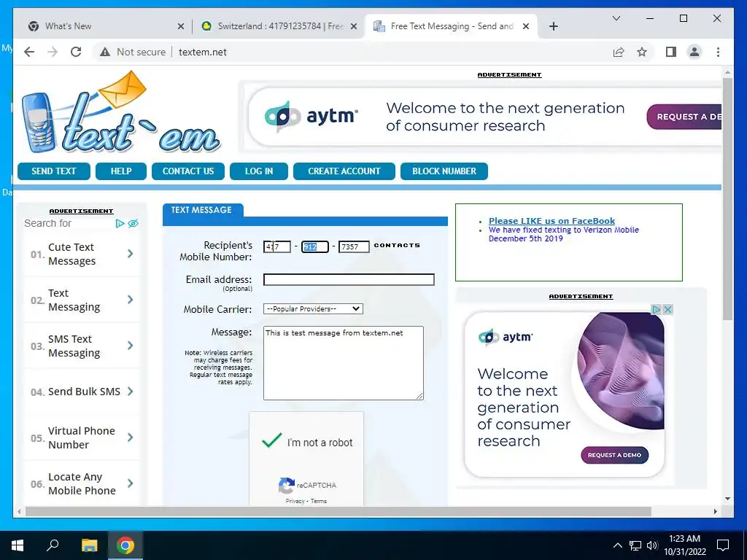
Task: Open the Mobile Carrier dropdown
Action: (x=313, y=309)
